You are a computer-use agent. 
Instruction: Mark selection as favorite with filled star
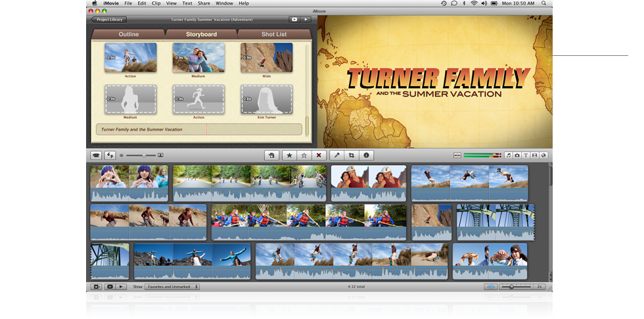pyautogui.click(x=288, y=155)
